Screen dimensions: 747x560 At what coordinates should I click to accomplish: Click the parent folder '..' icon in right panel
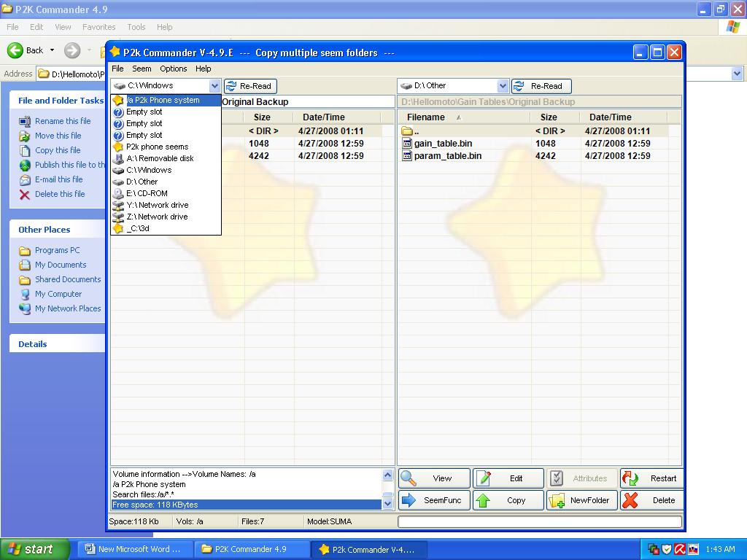[x=407, y=131]
